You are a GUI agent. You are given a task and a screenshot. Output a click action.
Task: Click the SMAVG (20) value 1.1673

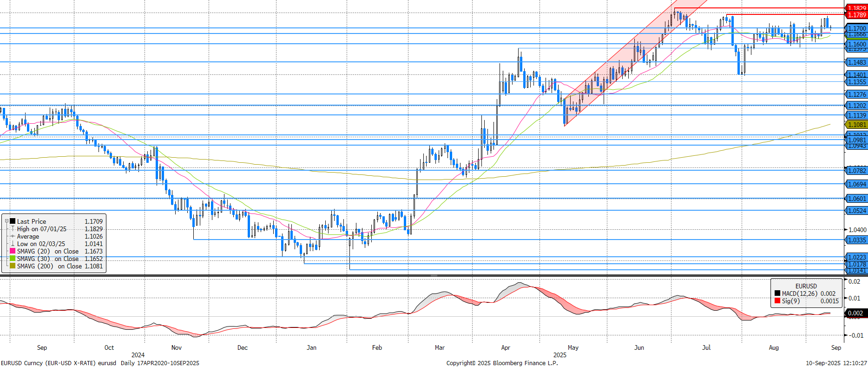pos(93,251)
